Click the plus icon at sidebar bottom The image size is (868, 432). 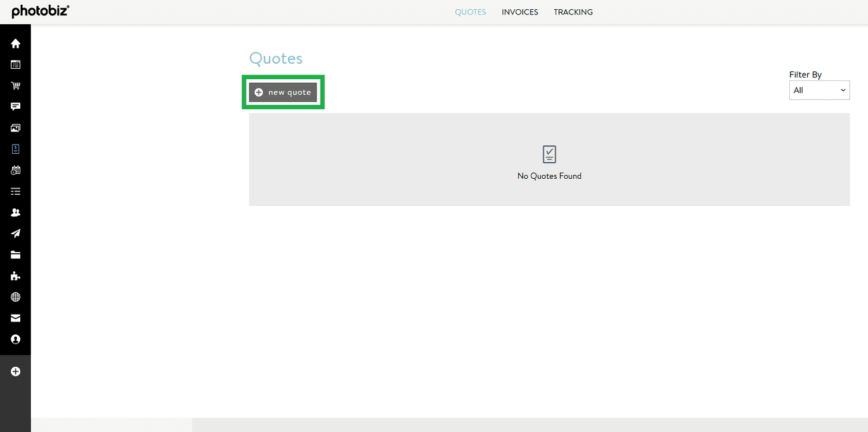(16, 371)
